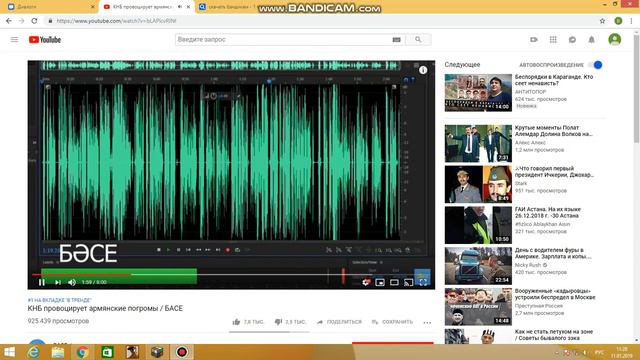The image size is (640, 360).
Task: Open the create video camera icon
Action: 533,40
